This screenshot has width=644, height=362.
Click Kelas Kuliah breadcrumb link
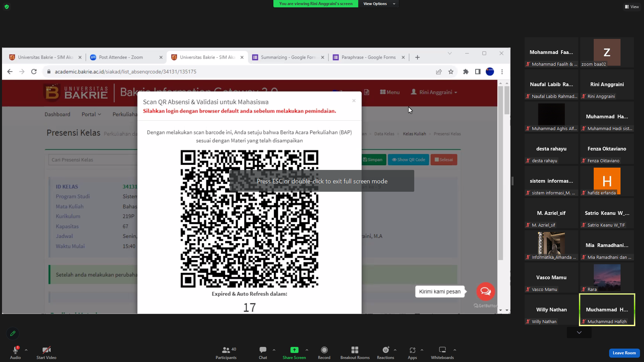coord(414,134)
